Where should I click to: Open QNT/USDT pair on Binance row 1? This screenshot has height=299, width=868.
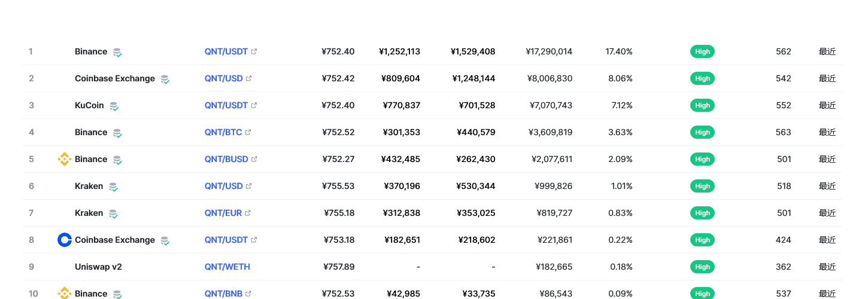click(226, 51)
